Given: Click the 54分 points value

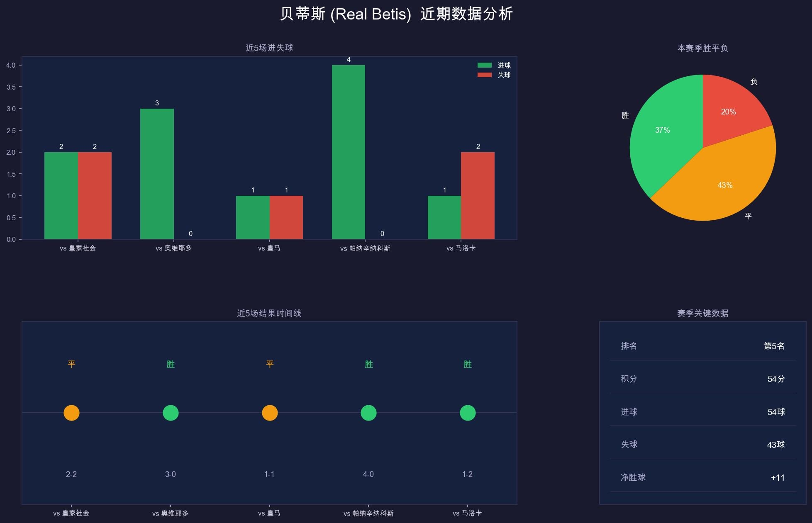Looking at the screenshot, I should pos(776,379).
